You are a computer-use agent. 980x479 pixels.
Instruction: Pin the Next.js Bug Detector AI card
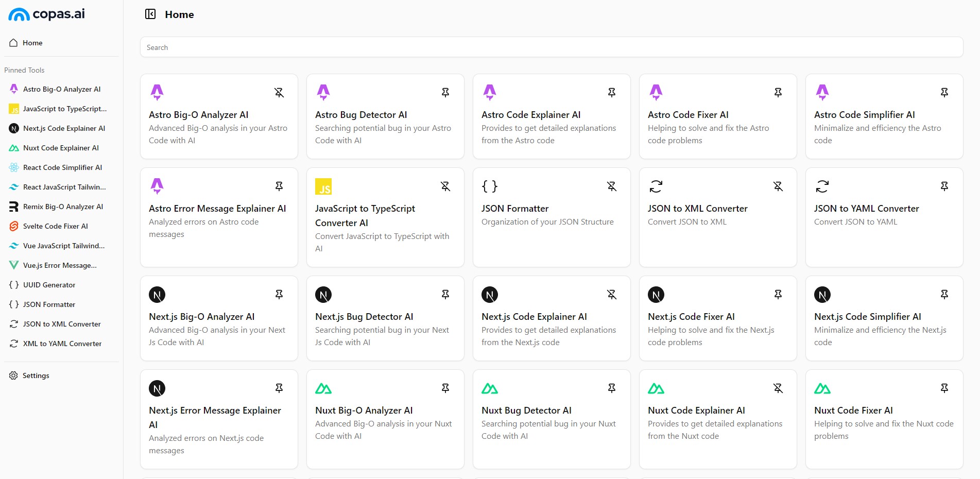coord(445,295)
